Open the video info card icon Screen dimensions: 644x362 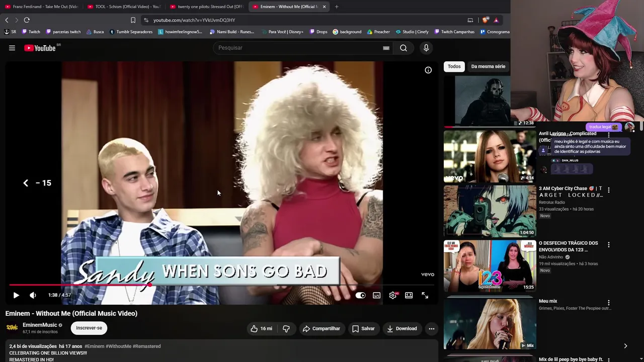coord(428,70)
